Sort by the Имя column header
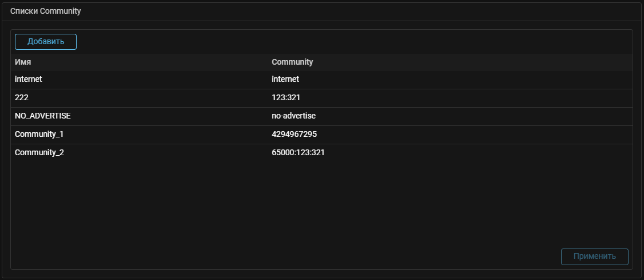The height and width of the screenshot is (280, 644). coord(23,62)
